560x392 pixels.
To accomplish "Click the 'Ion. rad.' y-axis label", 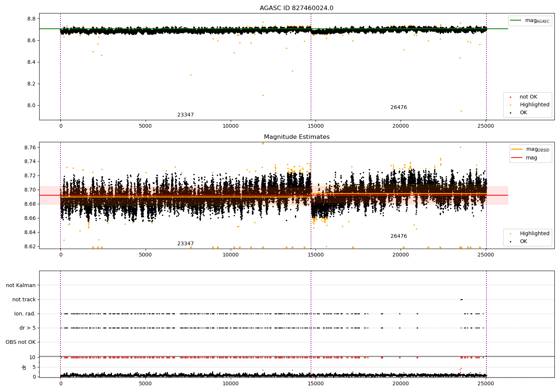I will pyautogui.click(x=25, y=314).
